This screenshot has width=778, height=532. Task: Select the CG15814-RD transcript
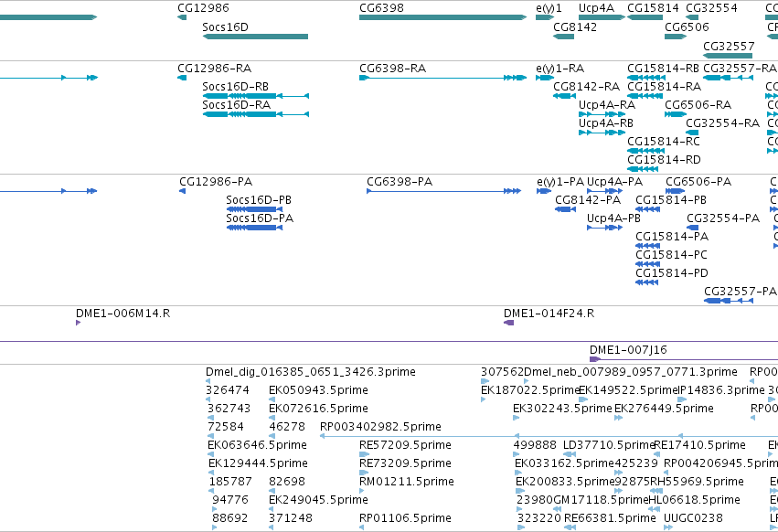click(x=643, y=169)
